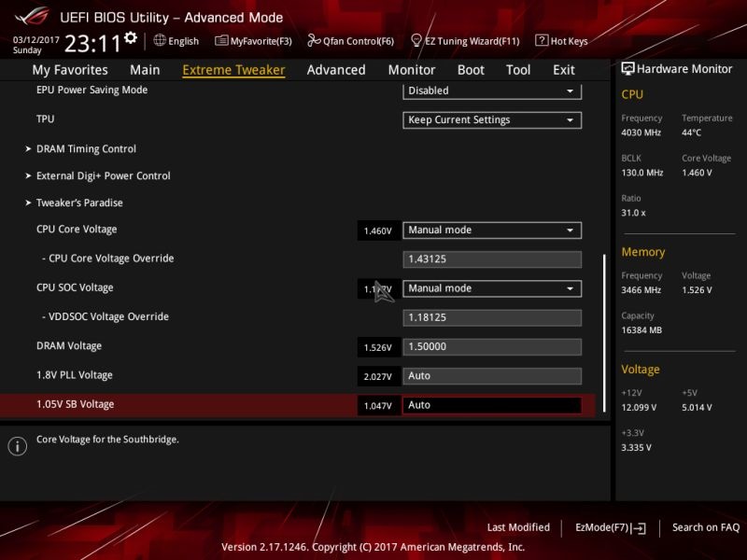Click Last Modified button

pos(518,527)
